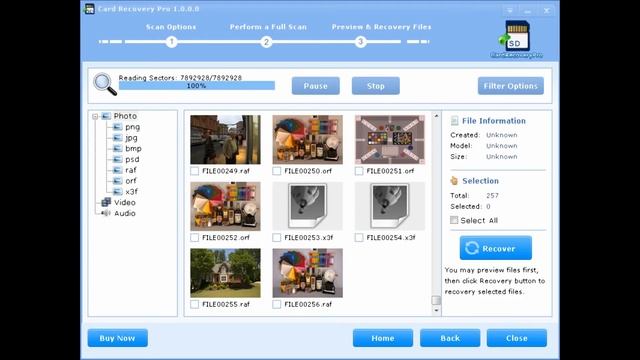This screenshot has width=640, height=360.
Task: Open the title bar dropdown menu arrow
Action: (x=510, y=11)
